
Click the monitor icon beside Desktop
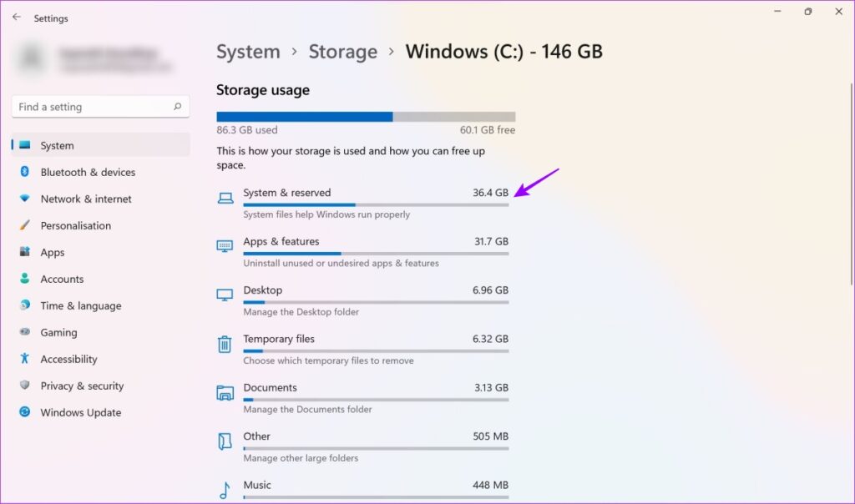pyautogui.click(x=225, y=295)
